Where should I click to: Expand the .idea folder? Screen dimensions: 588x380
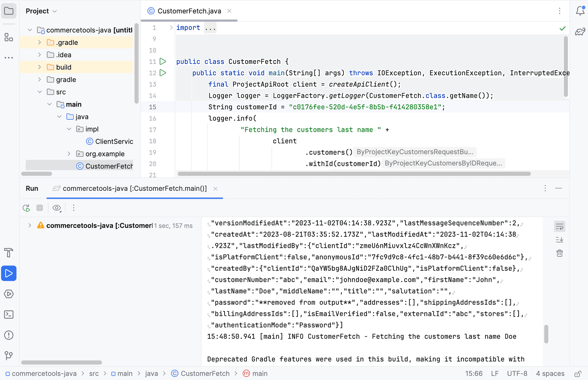[x=40, y=55]
